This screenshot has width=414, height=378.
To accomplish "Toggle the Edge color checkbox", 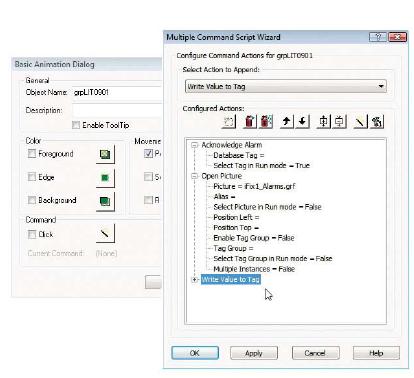I will coord(32,177).
